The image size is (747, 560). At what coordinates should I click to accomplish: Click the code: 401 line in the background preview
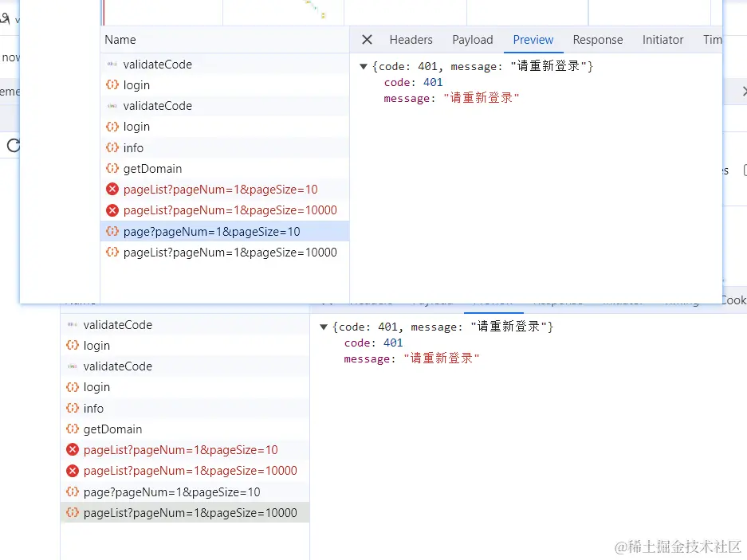point(373,343)
